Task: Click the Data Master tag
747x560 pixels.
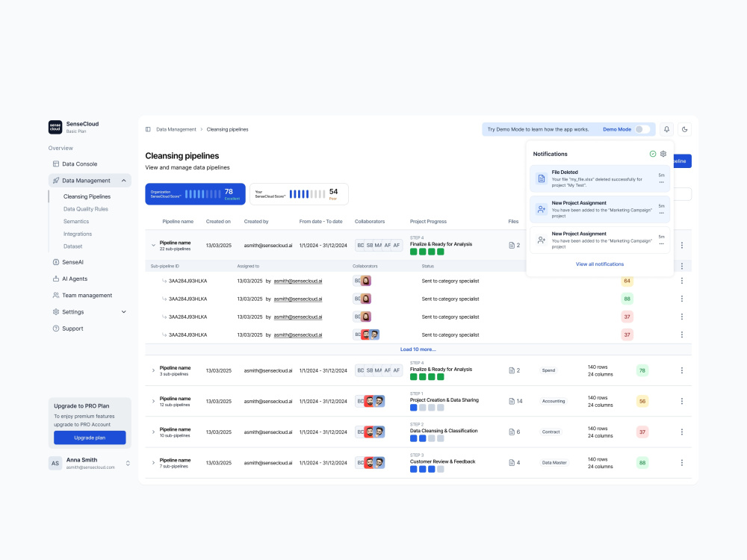Action: (x=554, y=463)
